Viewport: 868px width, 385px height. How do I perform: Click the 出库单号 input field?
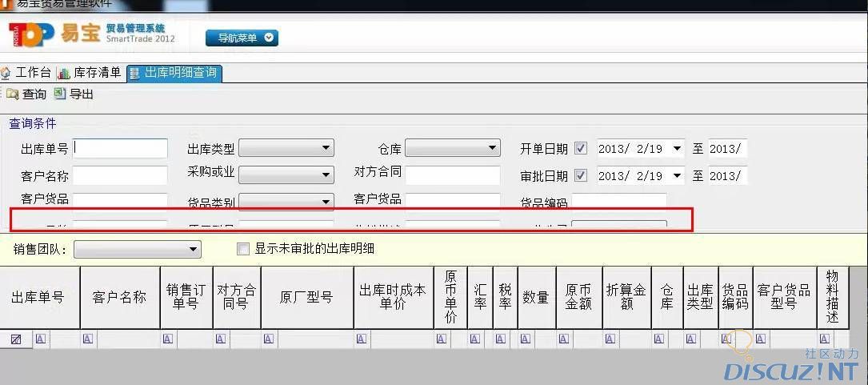click(x=121, y=148)
